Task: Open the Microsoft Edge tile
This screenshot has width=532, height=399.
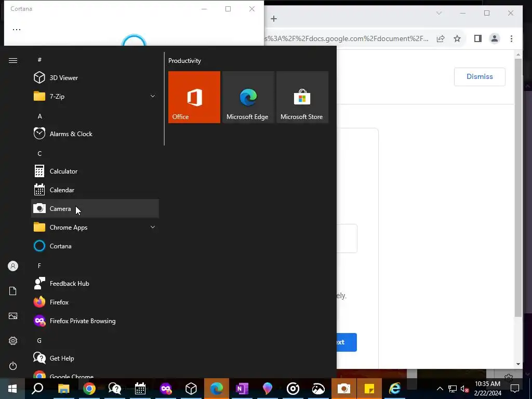Action: 248,97
